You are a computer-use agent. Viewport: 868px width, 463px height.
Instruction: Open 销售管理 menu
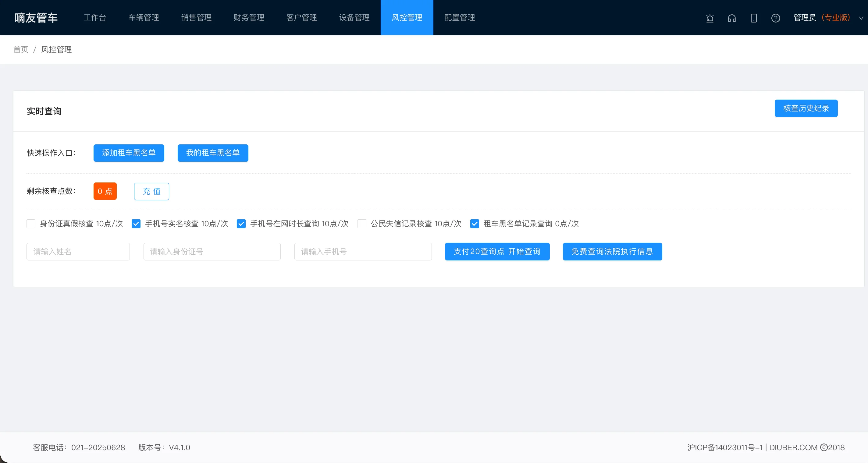click(197, 17)
